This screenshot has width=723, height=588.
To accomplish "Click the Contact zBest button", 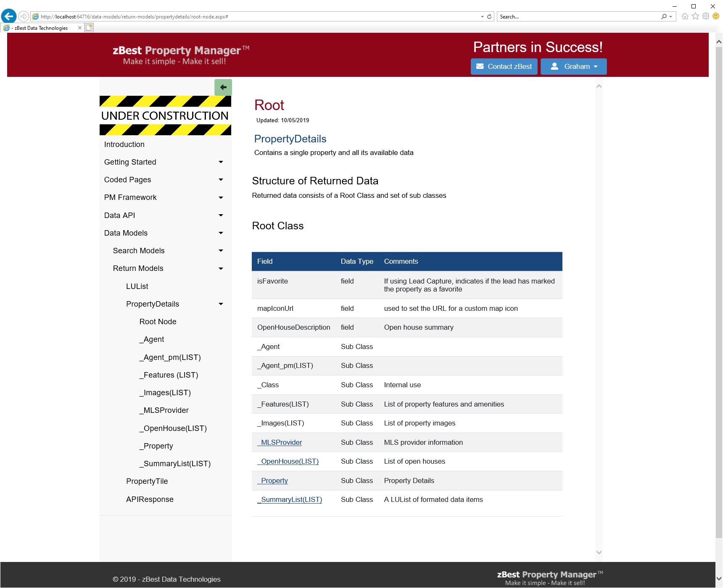I will (x=504, y=66).
